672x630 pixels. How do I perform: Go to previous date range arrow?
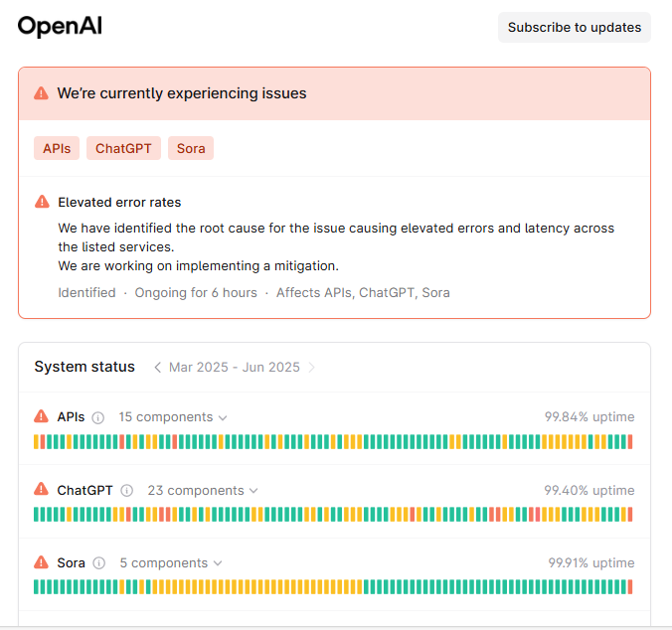[157, 368]
